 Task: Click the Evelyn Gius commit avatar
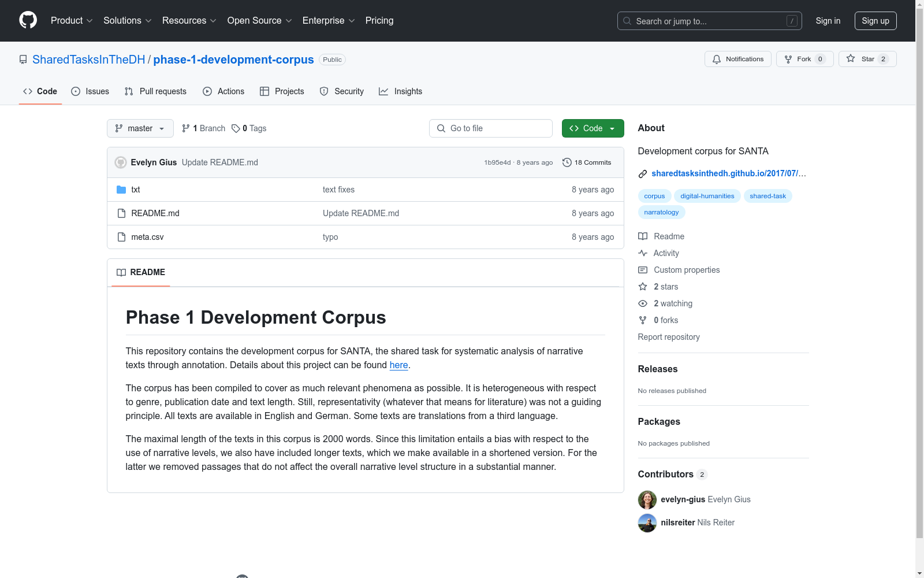point(121,162)
